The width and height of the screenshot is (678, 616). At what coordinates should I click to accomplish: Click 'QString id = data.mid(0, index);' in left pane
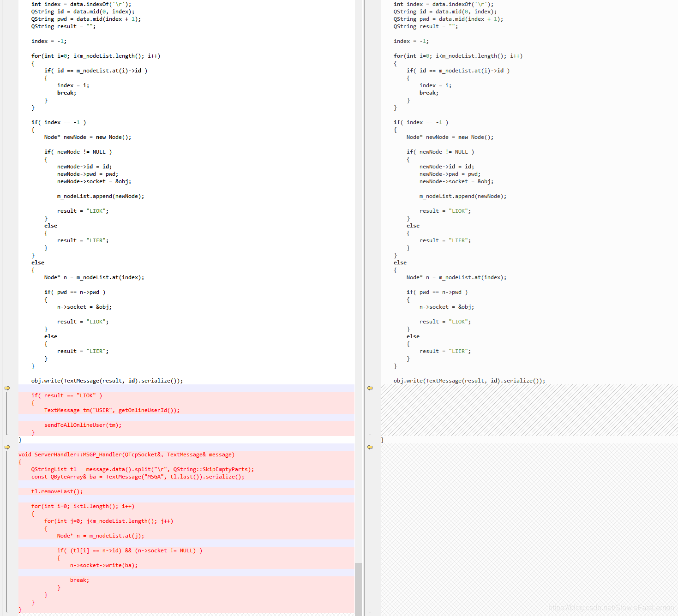coord(83,12)
